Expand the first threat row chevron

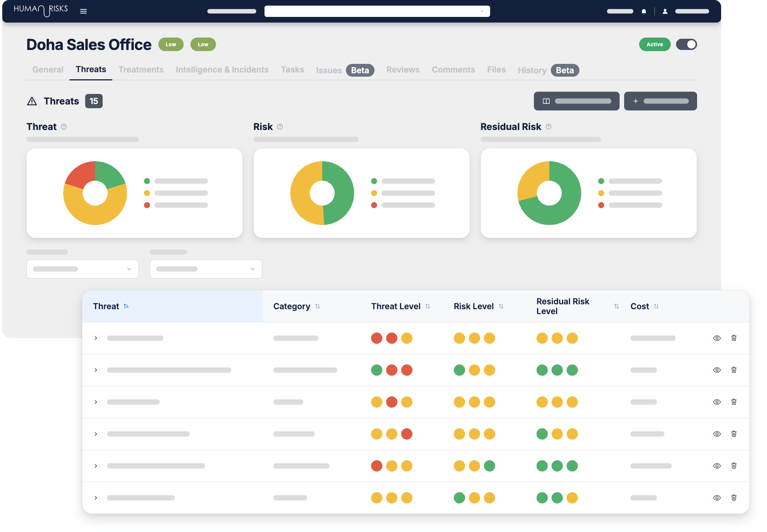pyautogui.click(x=96, y=338)
